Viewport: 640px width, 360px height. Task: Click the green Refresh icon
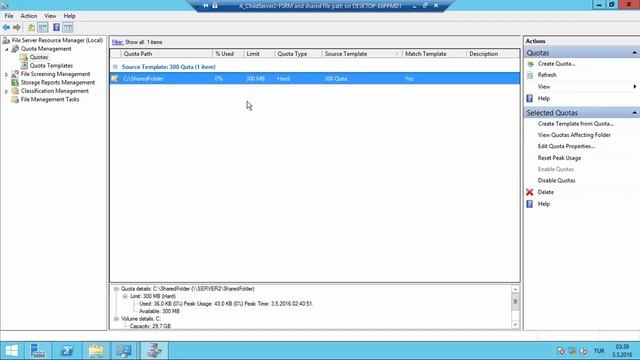(530, 76)
